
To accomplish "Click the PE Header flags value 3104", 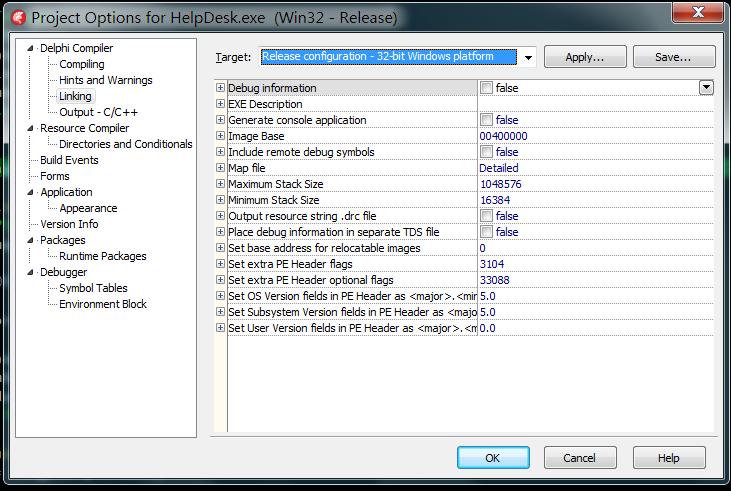I will pos(596,264).
